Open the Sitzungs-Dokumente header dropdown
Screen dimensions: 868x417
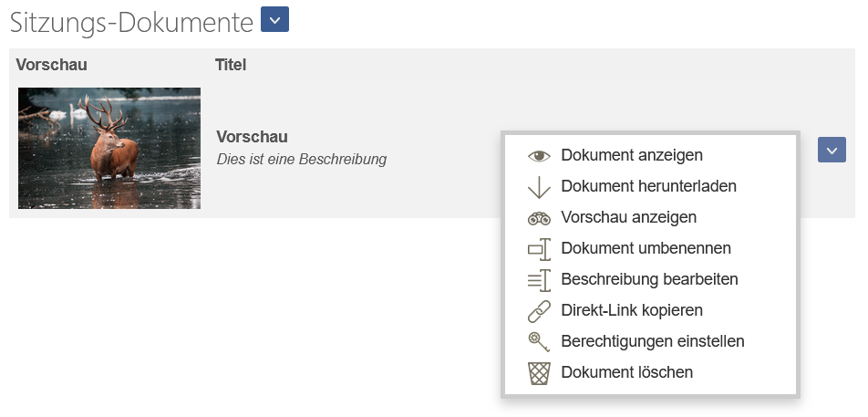pyautogui.click(x=275, y=21)
